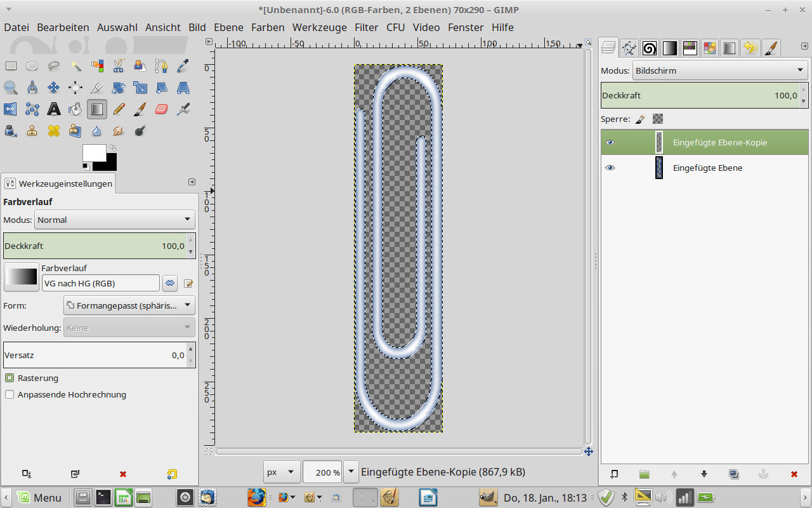
Task: Open the layer Modus dropdown showing Bildschirm
Action: [719, 70]
